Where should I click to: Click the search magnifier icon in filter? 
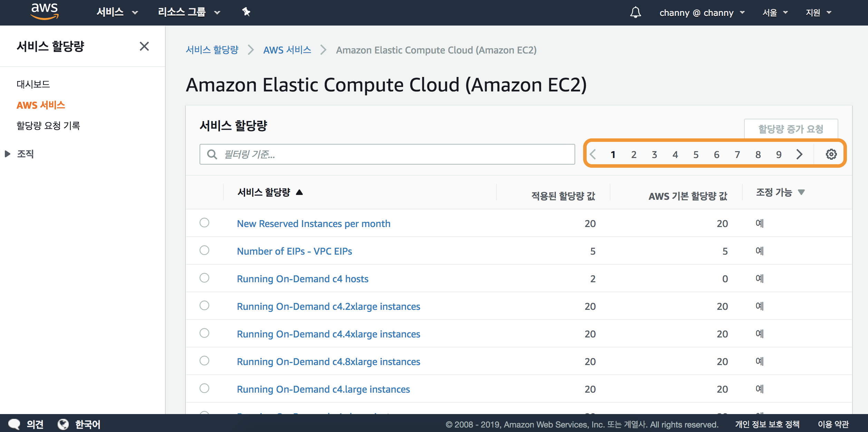(x=212, y=154)
